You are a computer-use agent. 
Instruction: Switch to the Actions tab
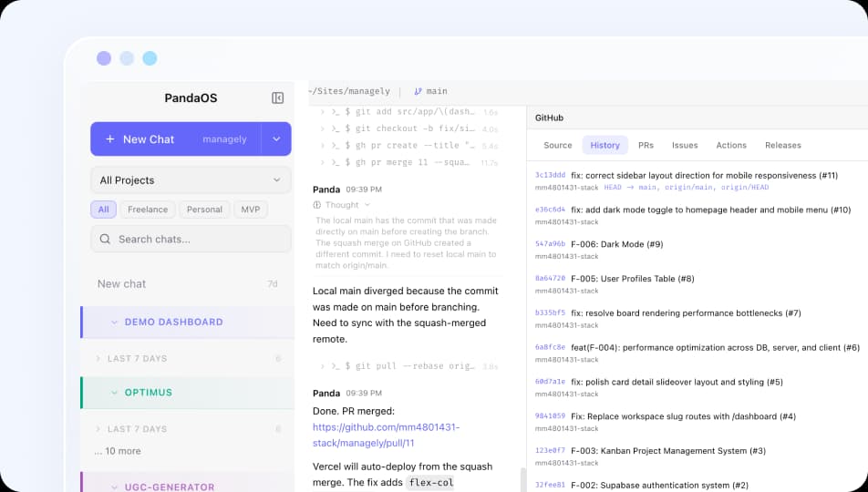(x=731, y=145)
